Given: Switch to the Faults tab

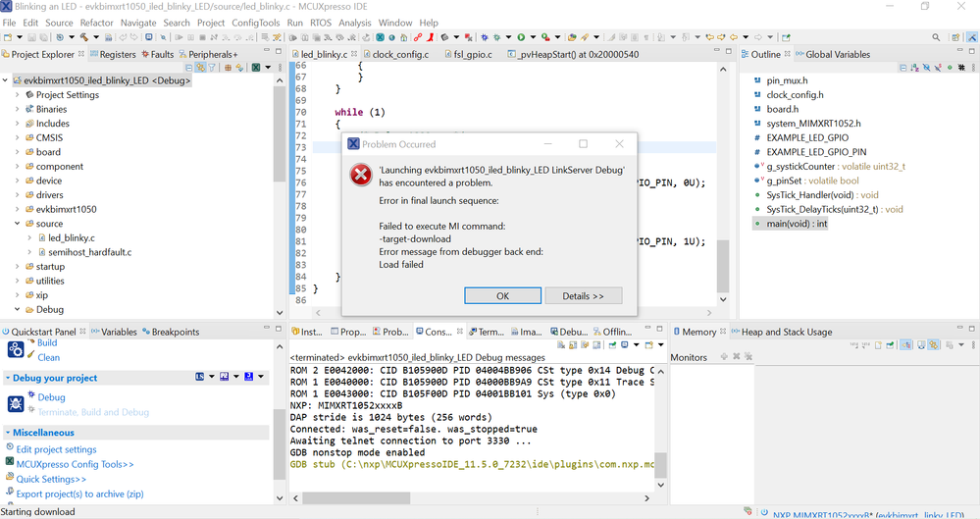Looking at the screenshot, I should click(158, 54).
